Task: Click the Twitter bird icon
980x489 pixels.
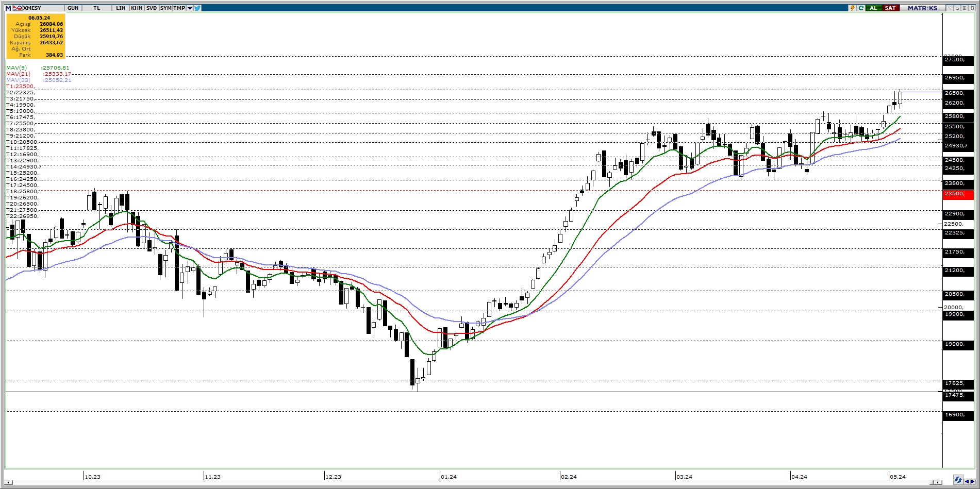Action: [x=197, y=8]
